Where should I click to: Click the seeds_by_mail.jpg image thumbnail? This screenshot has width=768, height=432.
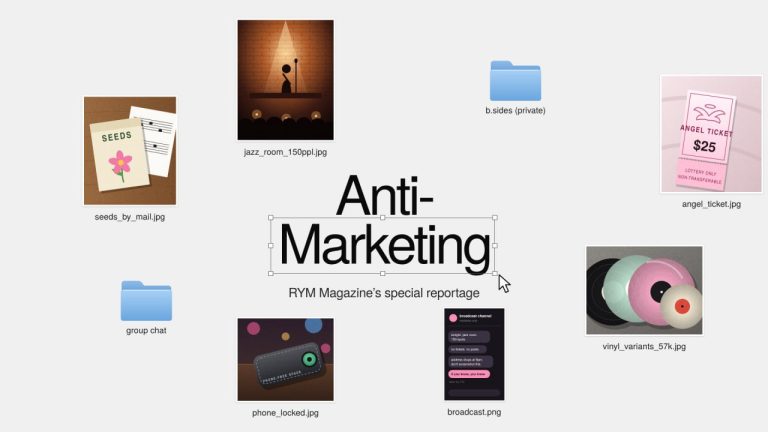(x=130, y=150)
